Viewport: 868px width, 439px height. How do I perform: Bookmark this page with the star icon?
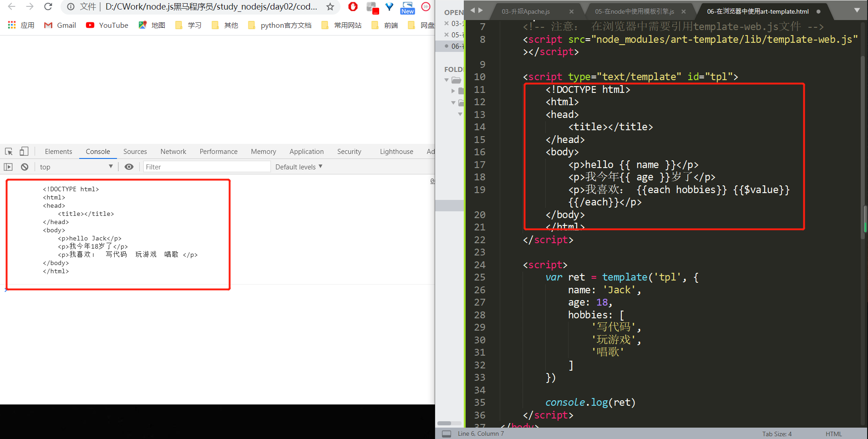[330, 7]
